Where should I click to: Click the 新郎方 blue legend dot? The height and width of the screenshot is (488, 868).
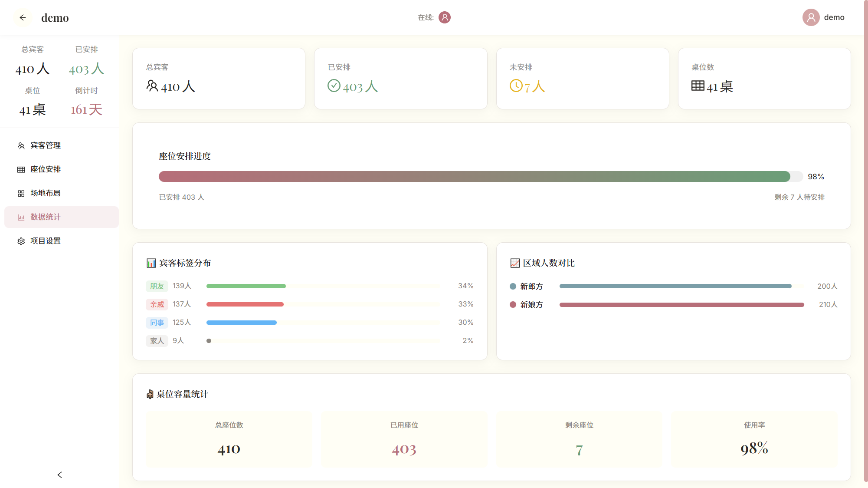coord(513,287)
